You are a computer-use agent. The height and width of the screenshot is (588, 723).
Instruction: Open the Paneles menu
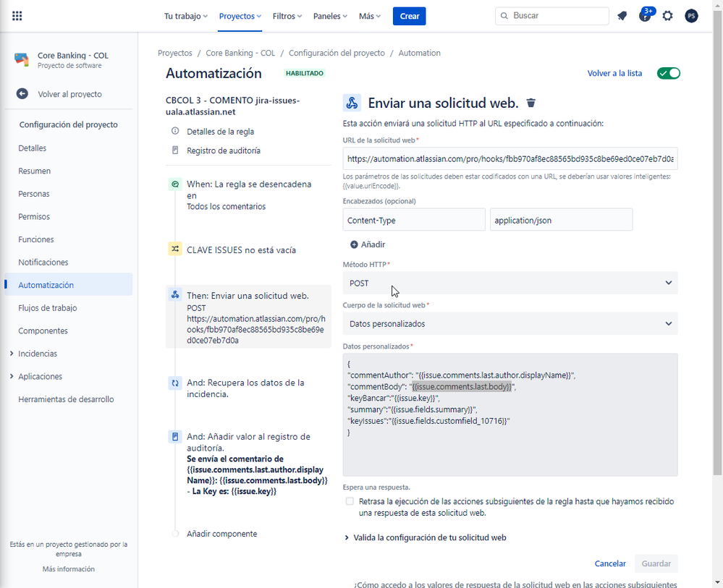tap(330, 16)
